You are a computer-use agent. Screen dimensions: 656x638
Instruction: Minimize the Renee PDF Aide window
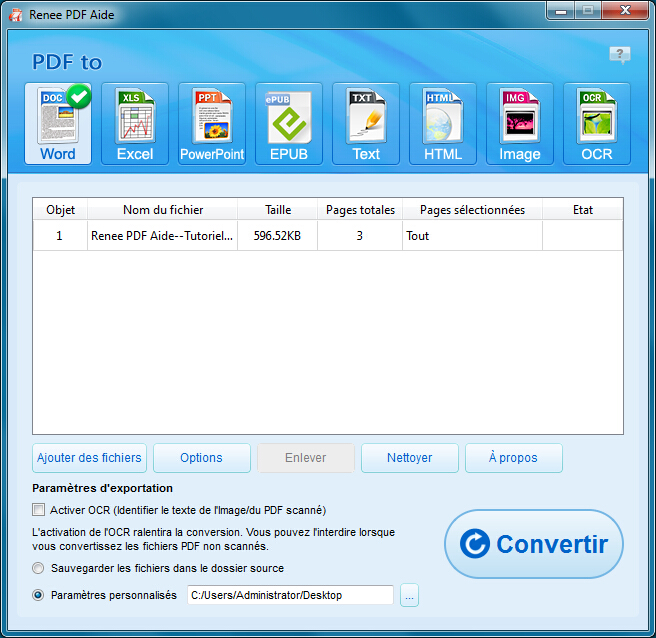click(x=561, y=10)
